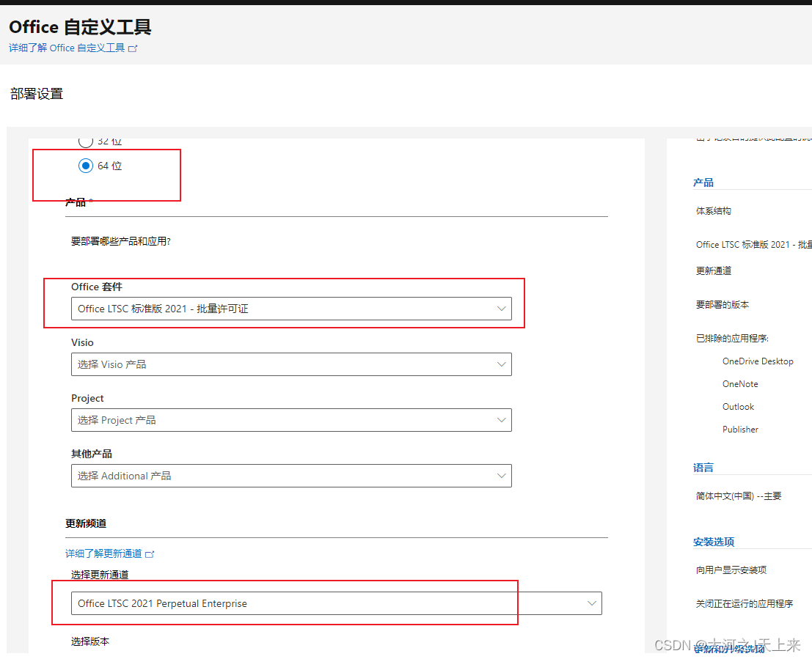
Task: Jump to 安装选项 section in summary panel
Action: click(x=714, y=542)
